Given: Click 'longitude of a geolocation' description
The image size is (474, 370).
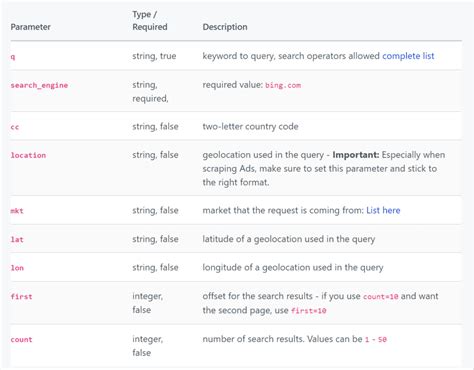Looking at the screenshot, I should 293,267.
